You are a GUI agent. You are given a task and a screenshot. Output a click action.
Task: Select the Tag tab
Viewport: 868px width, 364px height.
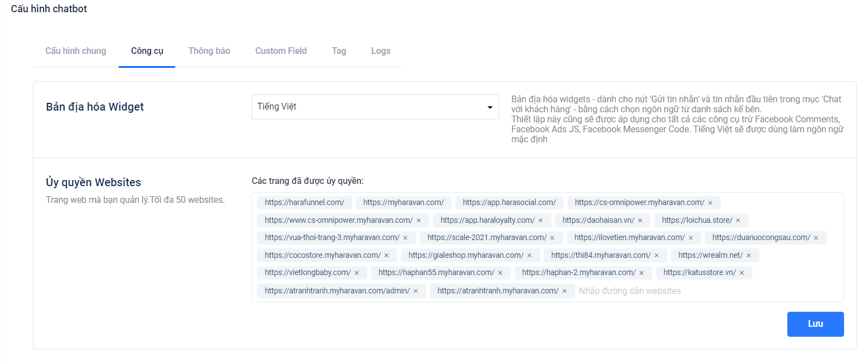[339, 51]
